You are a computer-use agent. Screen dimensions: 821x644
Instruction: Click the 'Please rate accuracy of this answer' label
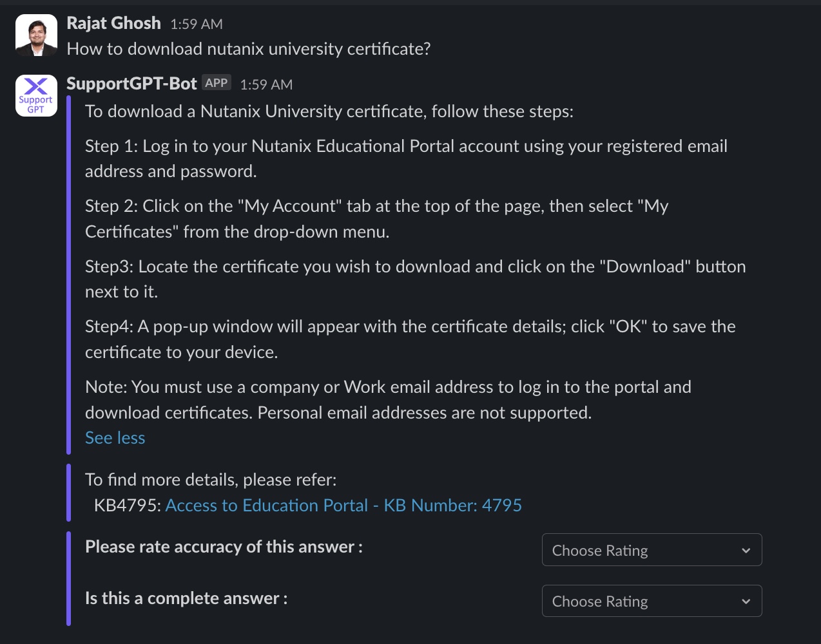[224, 547]
